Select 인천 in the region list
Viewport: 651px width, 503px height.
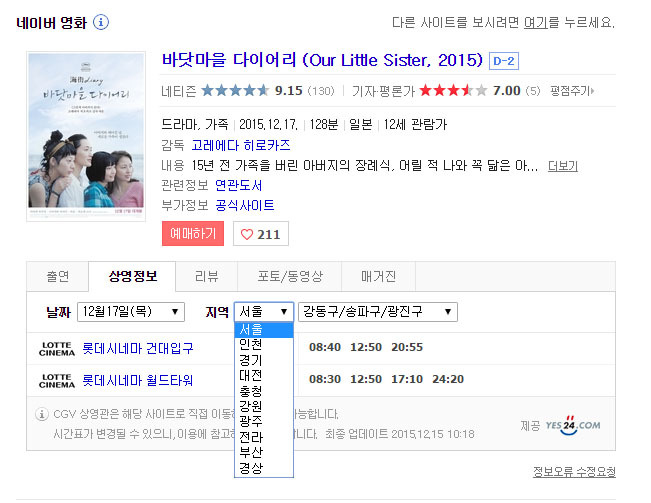coord(264,344)
